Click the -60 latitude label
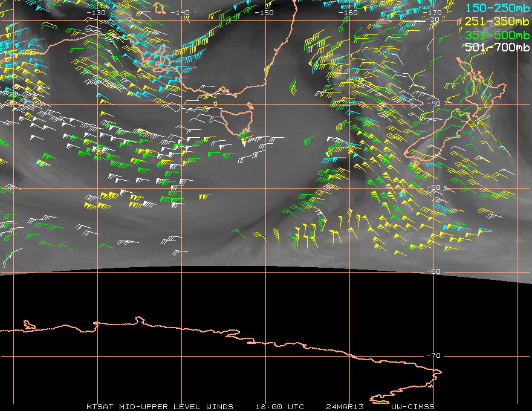Screen dimensions: 532x411 (x=433, y=271)
